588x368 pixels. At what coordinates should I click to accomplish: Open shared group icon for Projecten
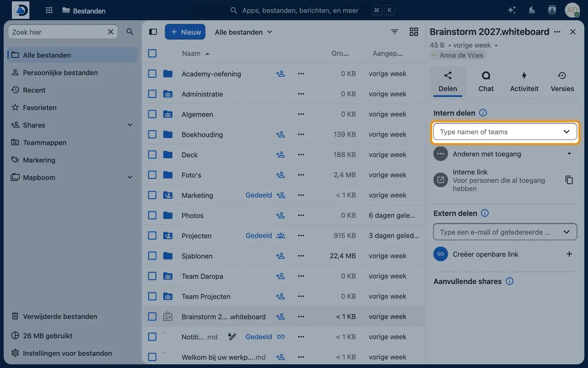(x=280, y=236)
